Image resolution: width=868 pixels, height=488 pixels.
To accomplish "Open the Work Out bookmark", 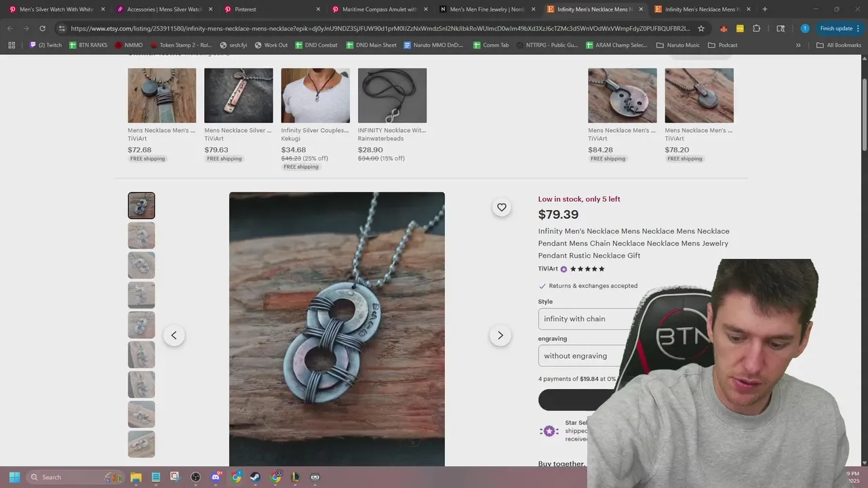I will 271,45.
